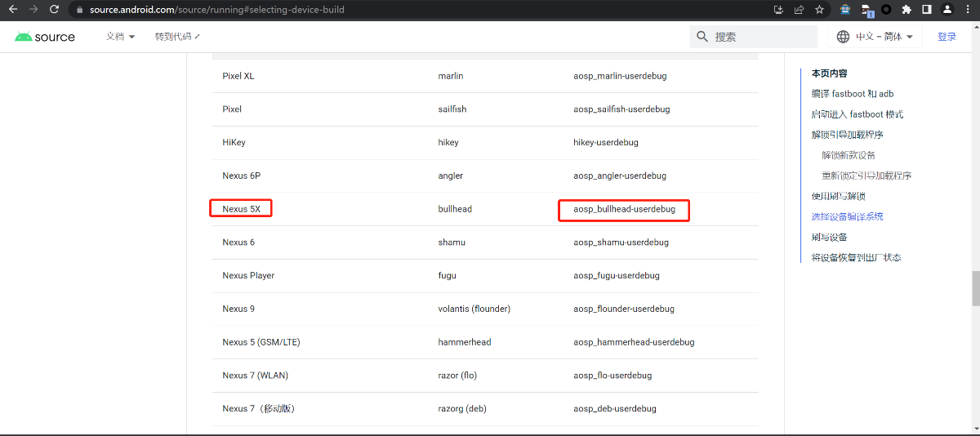
Task: Open the browser side panel
Action: [927, 10]
